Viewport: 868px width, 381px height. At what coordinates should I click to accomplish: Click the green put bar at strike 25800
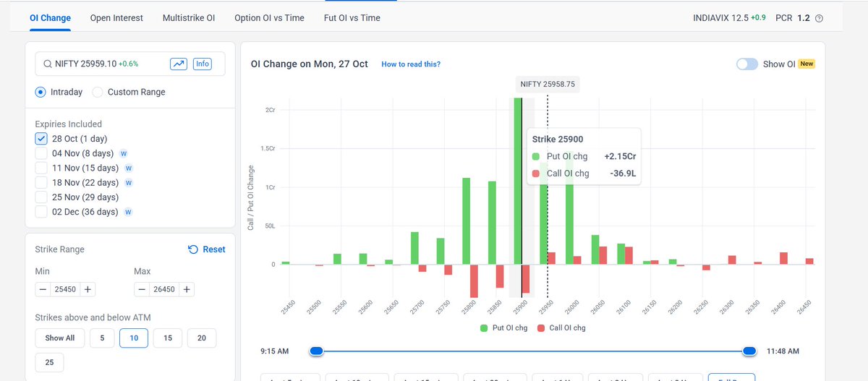tap(467, 221)
